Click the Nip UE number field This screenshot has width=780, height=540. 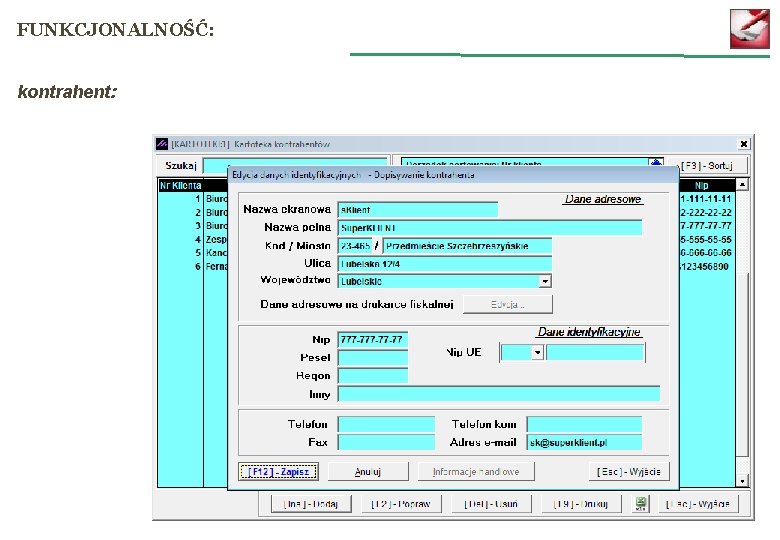(595, 353)
